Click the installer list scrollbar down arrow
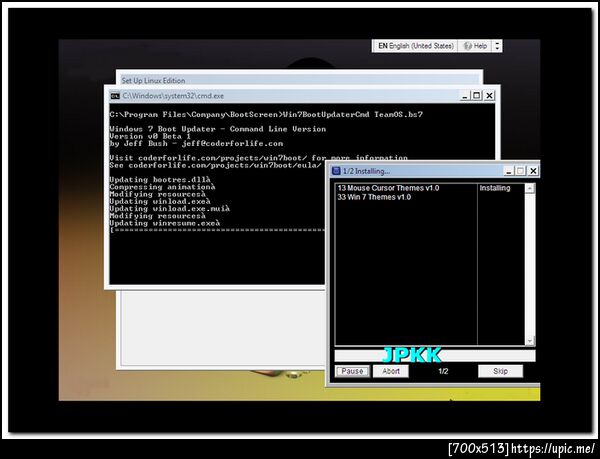This screenshot has width=600, height=459. point(530,340)
